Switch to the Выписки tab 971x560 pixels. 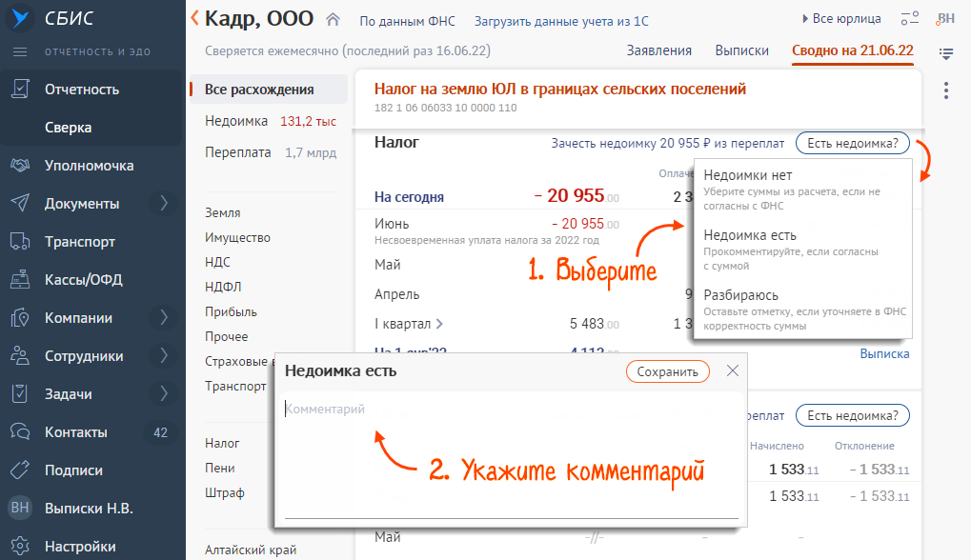[741, 50]
